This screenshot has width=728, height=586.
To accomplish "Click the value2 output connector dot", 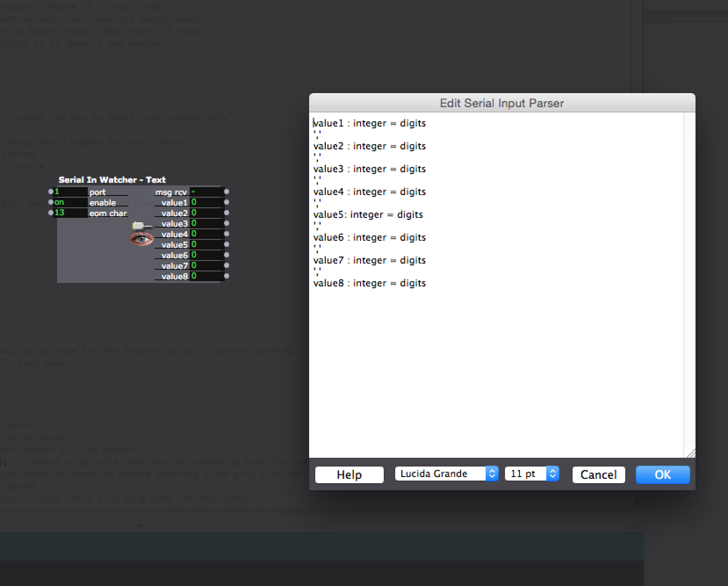I will [227, 213].
